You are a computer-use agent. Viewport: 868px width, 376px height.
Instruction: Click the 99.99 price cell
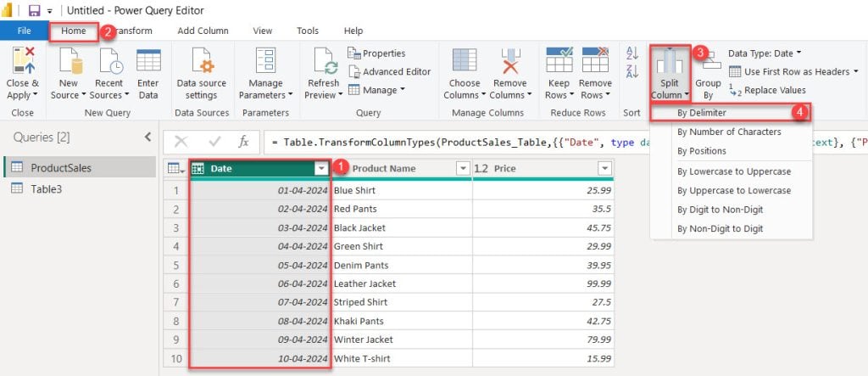point(543,283)
